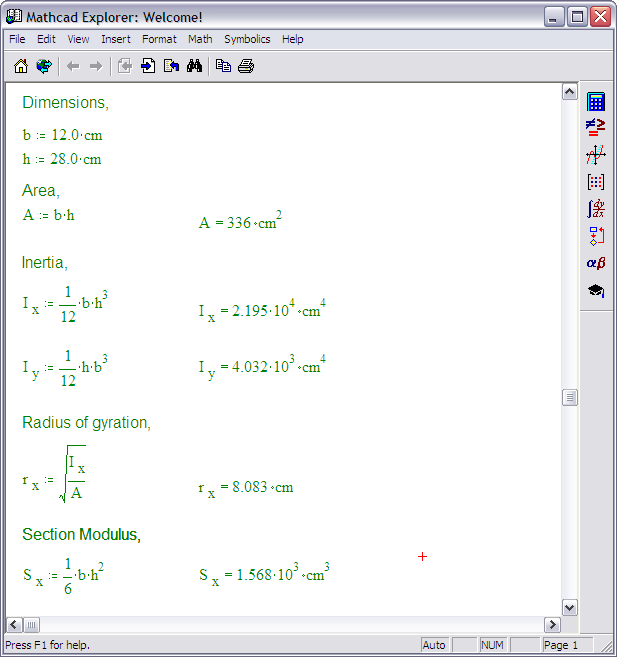The width and height of the screenshot is (617, 657).
Task: Open the Math menu
Action: (x=200, y=39)
